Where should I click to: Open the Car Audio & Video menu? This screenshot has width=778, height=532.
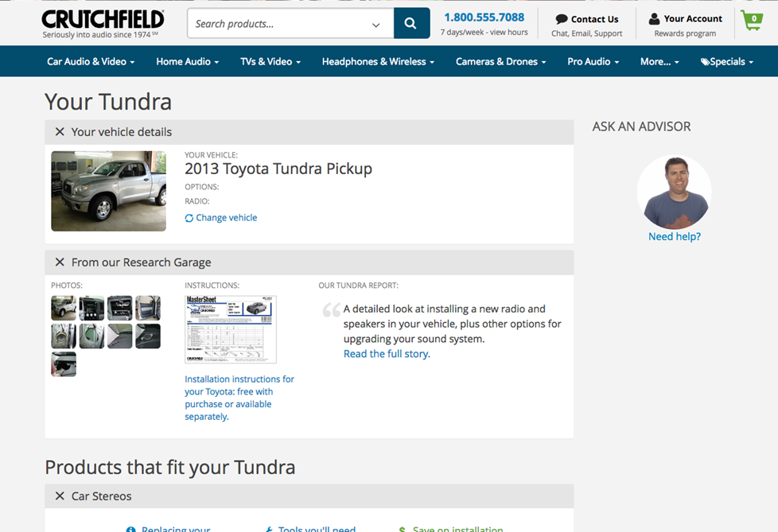pyautogui.click(x=91, y=61)
